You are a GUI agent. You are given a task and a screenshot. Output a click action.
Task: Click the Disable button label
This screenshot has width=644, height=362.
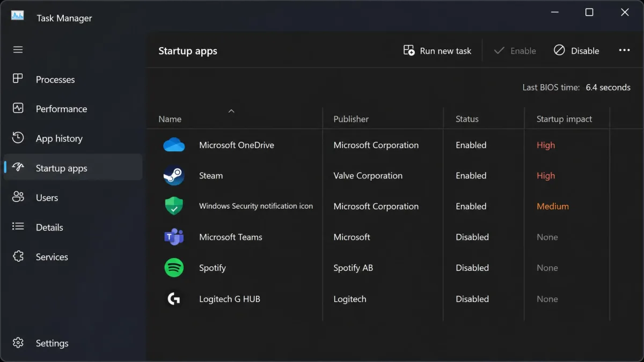(585, 51)
